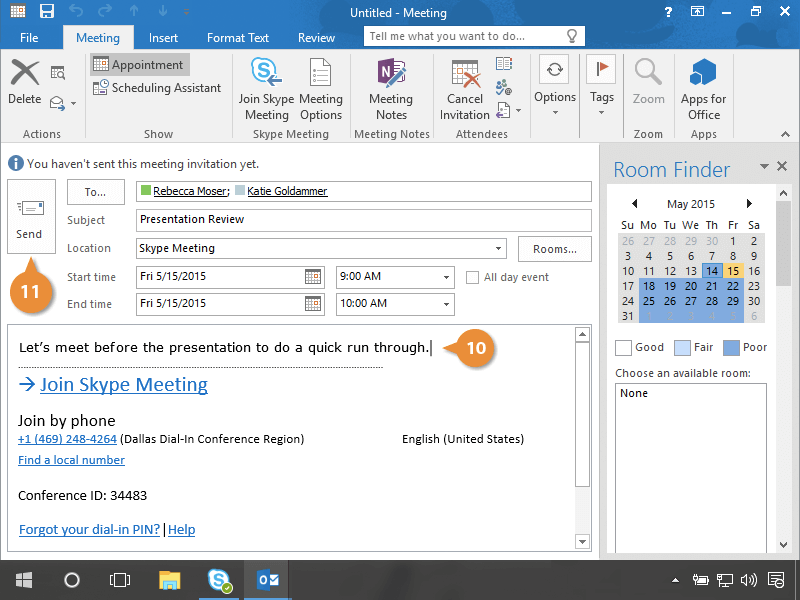Expand the end time 10:00 AM dropdown
This screenshot has height=600, width=800.
tap(445, 304)
